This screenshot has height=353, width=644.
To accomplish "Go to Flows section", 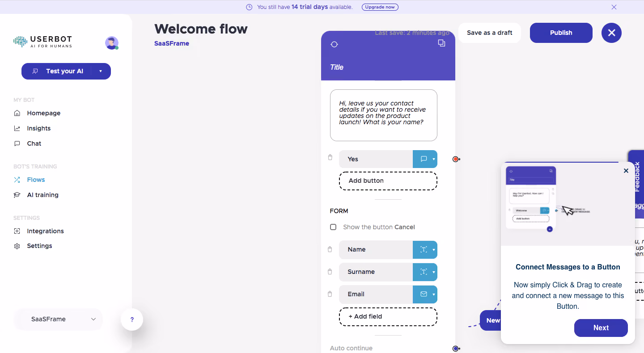I will 36,180.
